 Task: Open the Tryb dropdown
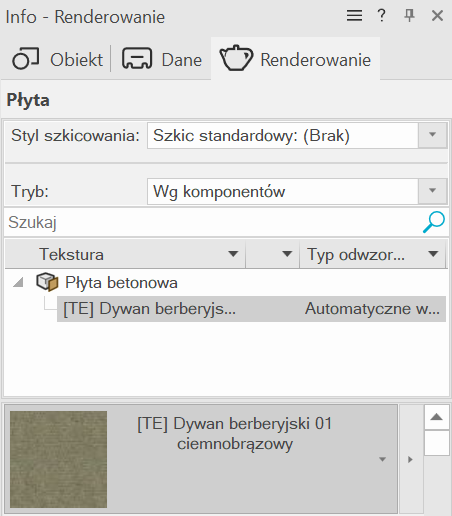(297, 191)
